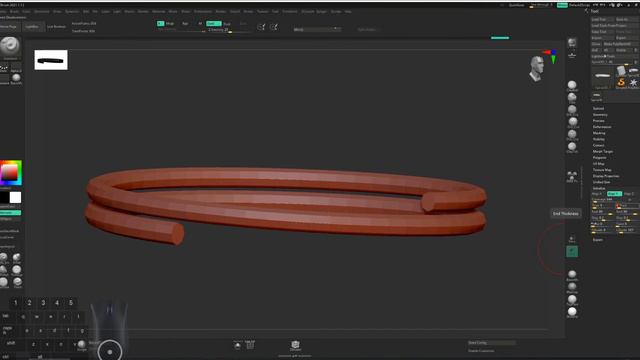The height and width of the screenshot is (360, 640).
Task: Select the black color swatch
Action: click(x=4, y=198)
